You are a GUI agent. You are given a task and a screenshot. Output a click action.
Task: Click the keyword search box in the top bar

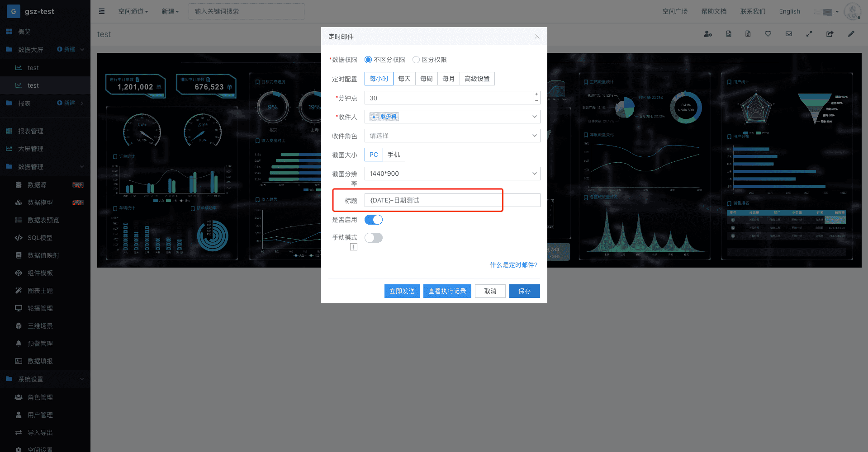click(247, 11)
